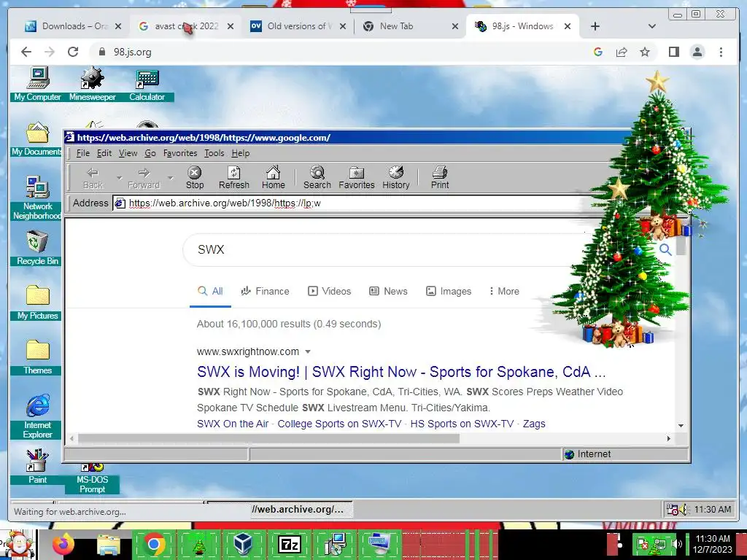
Task: Click IE horizontal scrollbar thumb
Action: pyautogui.click(x=268, y=438)
